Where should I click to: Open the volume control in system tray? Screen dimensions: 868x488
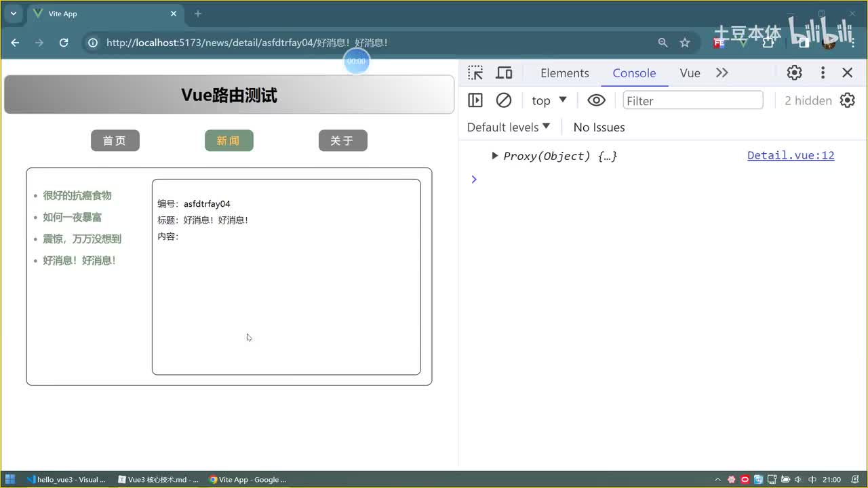pos(798,479)
